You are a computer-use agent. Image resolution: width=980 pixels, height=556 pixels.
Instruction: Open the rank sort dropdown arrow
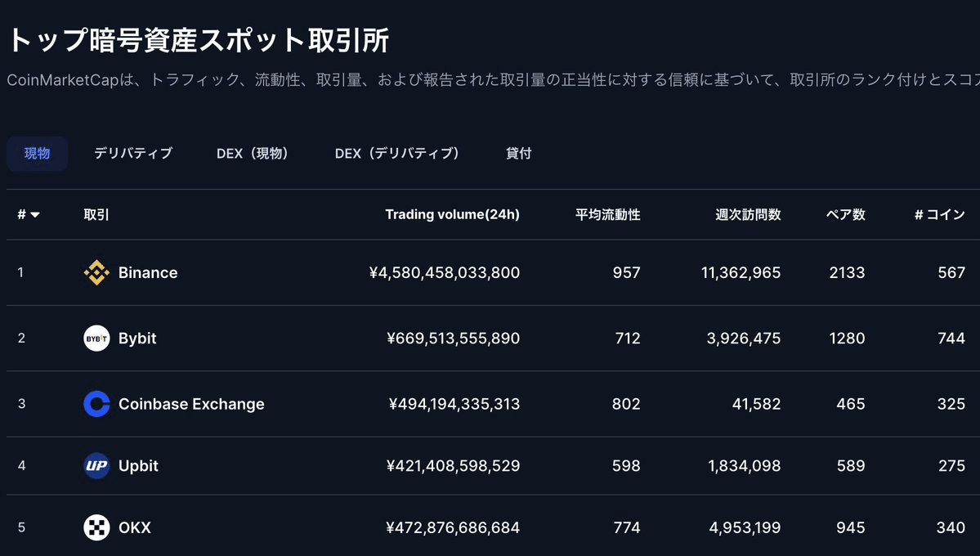(34, 214)
